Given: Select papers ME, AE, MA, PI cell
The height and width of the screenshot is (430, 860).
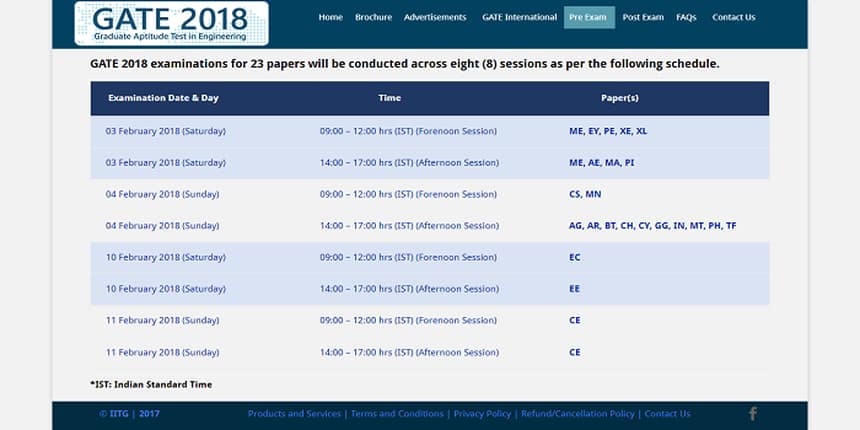Looking at the screenshot, I should click(601, 163).
